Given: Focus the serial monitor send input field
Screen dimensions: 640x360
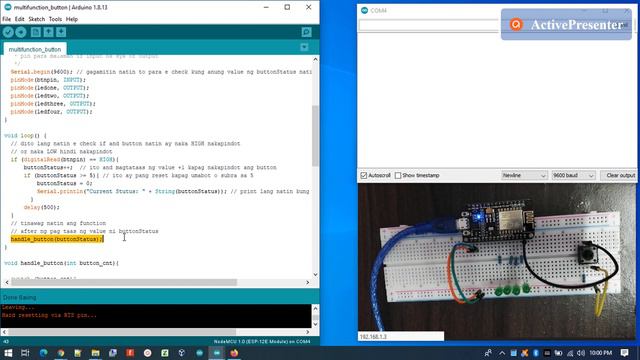Looking at the screenshot, I should coord(429,25).
